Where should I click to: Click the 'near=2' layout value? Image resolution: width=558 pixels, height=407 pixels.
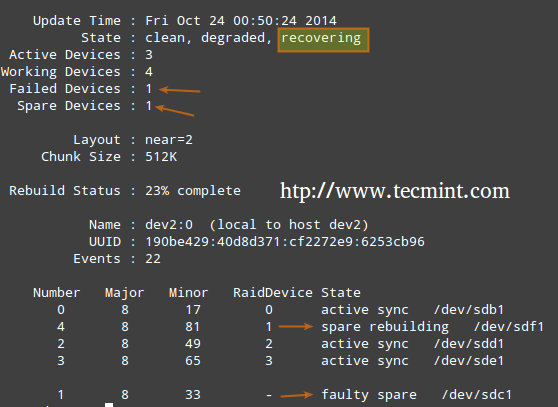click(169, 140)
